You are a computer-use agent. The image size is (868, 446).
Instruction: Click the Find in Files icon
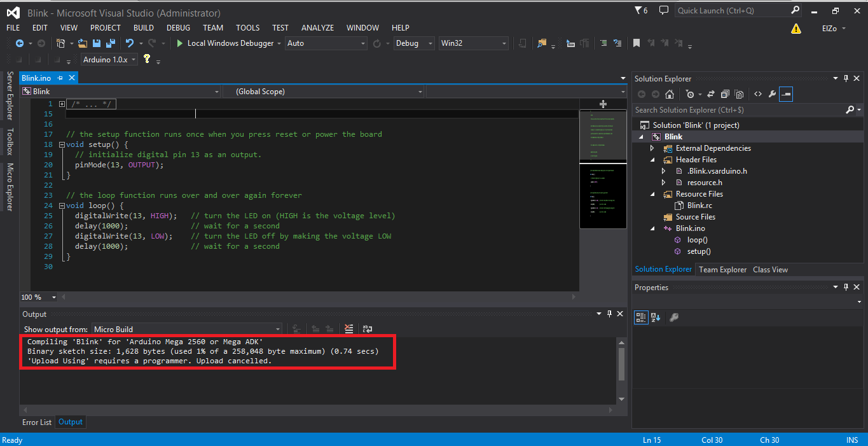(x=542, y=43)
